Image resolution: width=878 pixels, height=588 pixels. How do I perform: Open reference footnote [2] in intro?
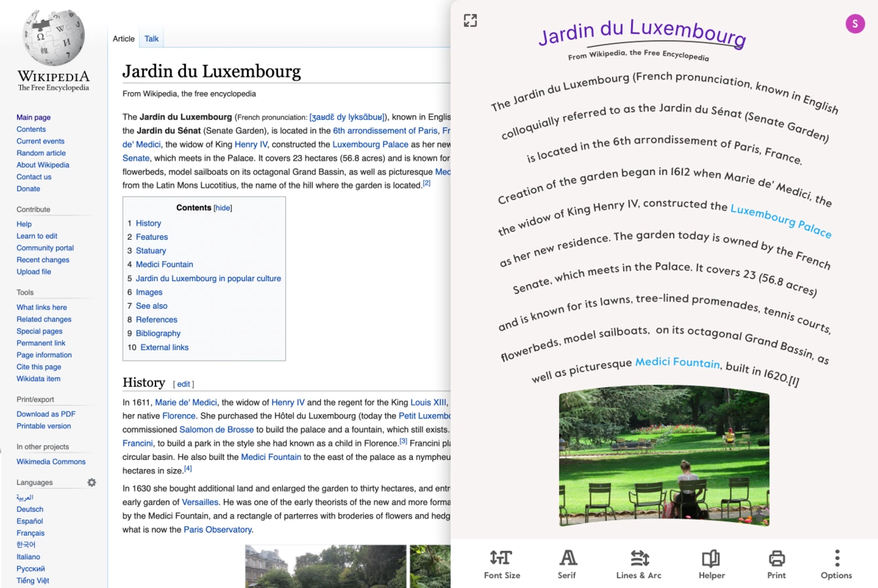pyautogui.click(x=427, y=183)
